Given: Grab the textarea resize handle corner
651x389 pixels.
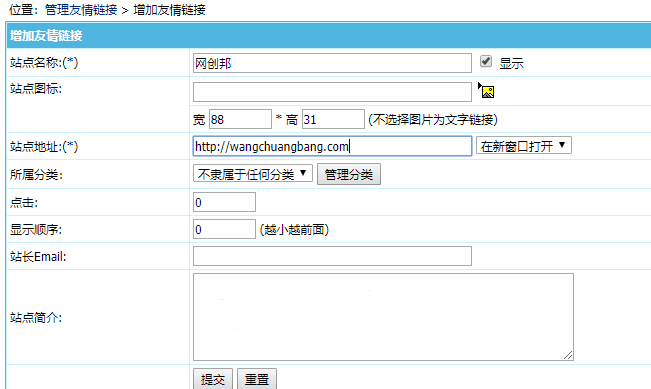Looking at the screenshot, I should coord(568,355).
